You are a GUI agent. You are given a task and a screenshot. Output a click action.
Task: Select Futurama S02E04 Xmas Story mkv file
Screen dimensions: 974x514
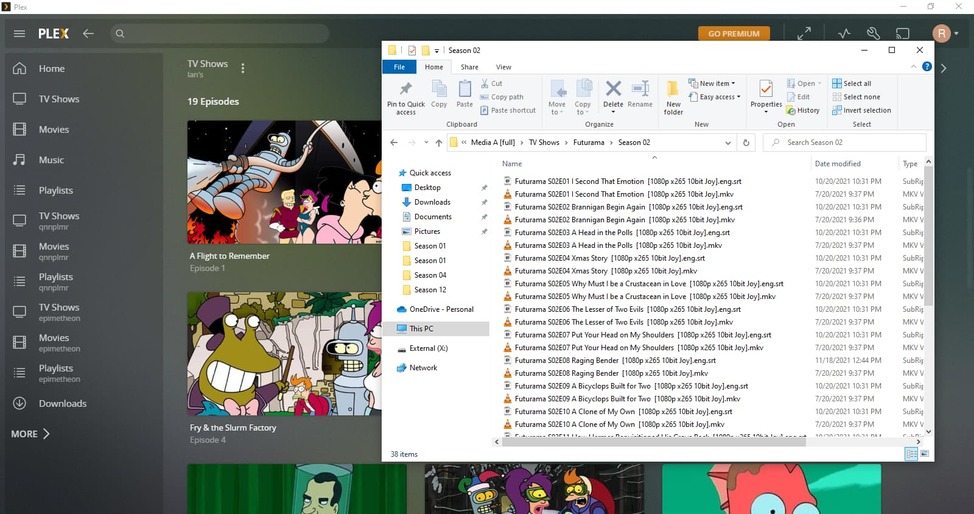click(x=605, y=271)
